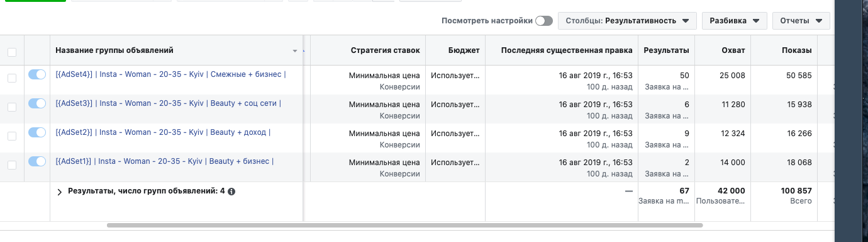
Task: Sort by the "Результаты" column header
Action: [x=666, y=50]
